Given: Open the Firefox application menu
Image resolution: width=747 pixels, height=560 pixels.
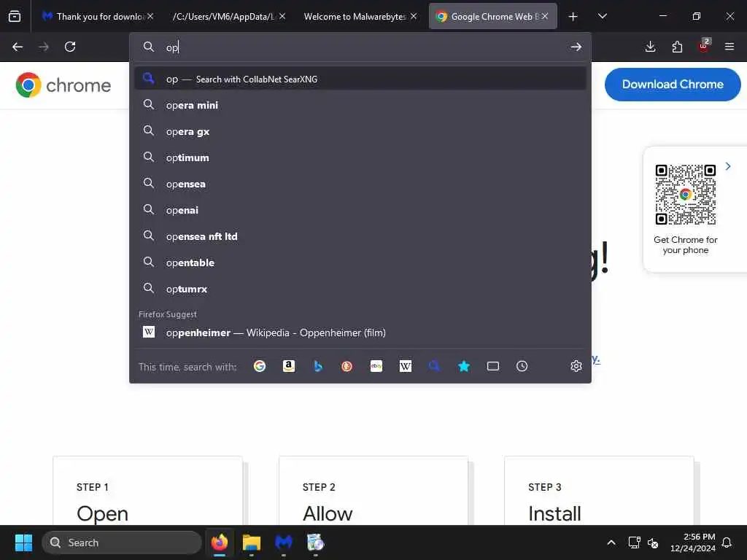Looking at the screenshot, I should (x=729, y=47).
